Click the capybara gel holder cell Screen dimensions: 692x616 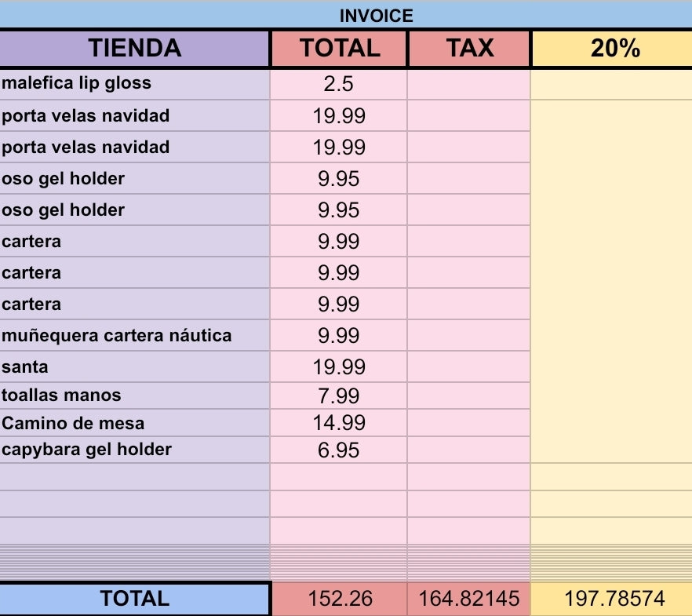[x=135, y=450]
